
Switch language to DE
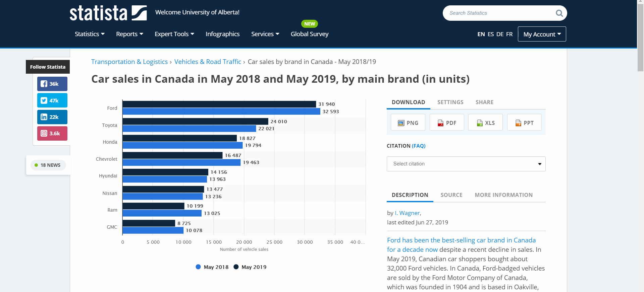[500, 34]
